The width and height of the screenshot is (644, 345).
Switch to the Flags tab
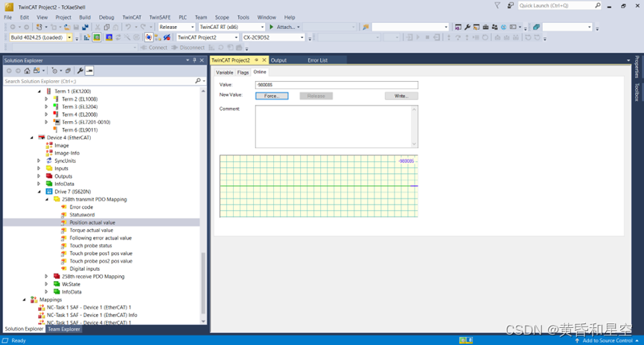click(243, 72)
